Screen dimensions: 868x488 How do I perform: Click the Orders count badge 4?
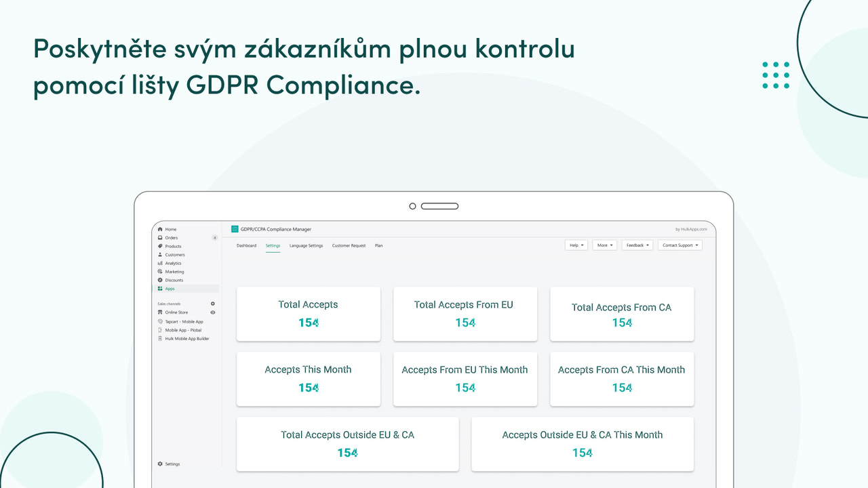pos(214,238)
